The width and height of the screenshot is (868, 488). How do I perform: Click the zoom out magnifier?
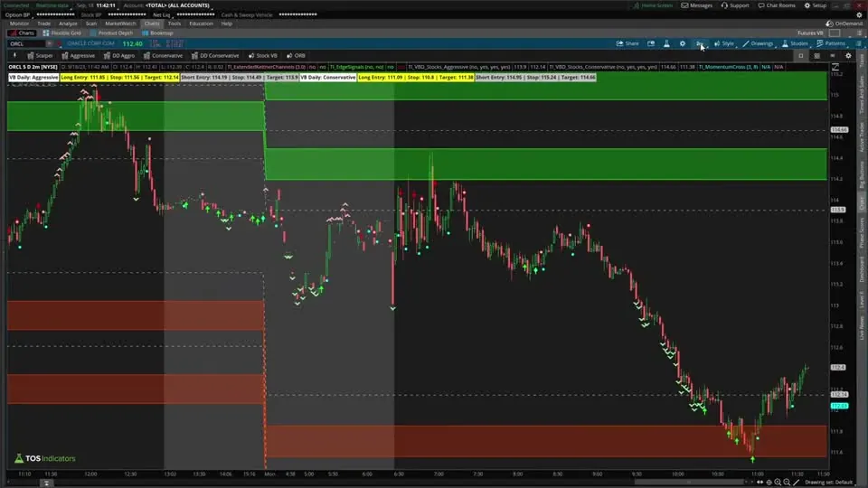point(787,483)
